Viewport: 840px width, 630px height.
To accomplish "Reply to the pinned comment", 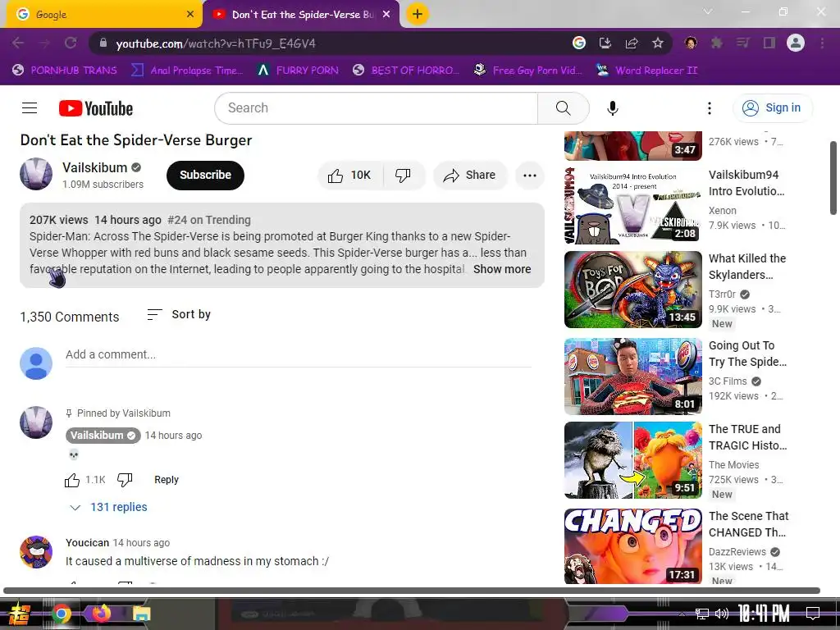I will point(167,480).
